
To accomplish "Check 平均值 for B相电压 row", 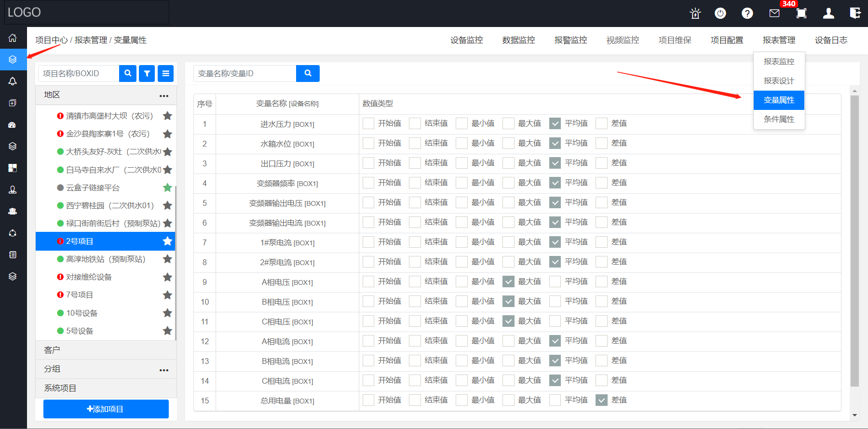I will click(555, 301).
